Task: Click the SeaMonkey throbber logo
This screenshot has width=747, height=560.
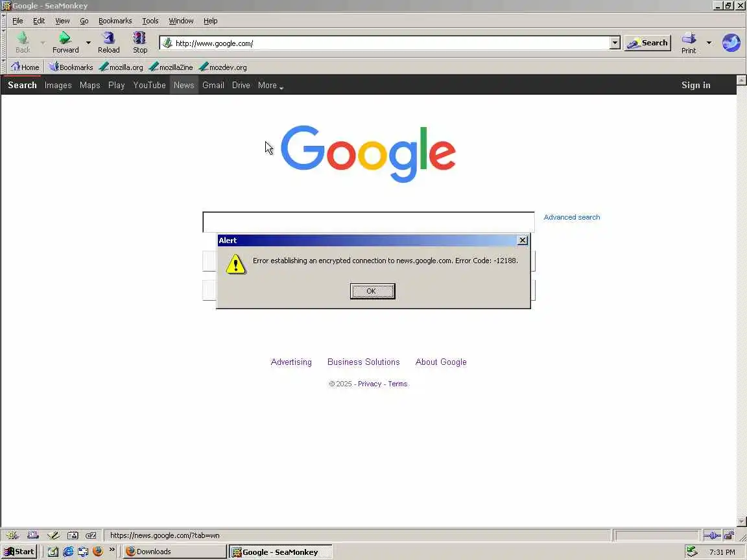Action: pos(731,43)
